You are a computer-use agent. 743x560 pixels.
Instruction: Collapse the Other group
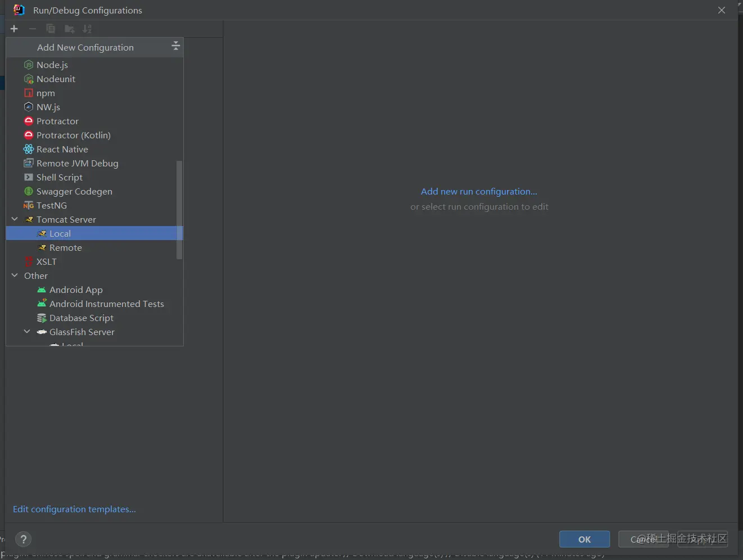[x=15, y=276]
